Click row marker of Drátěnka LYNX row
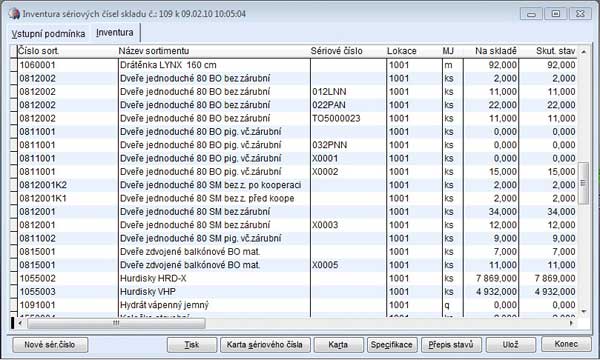 (x=13, y=65)
